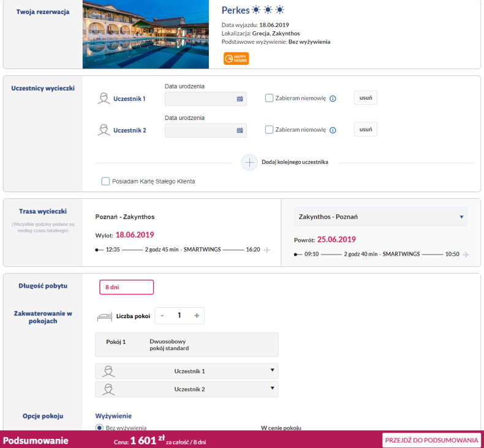Select Bez wyżywienia radio option
This screenshot has height=448, width=484.
click(99, 428)
